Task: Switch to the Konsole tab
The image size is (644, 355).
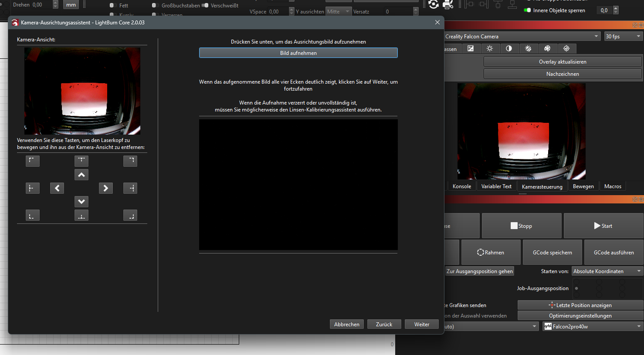Action: point(461,186)
